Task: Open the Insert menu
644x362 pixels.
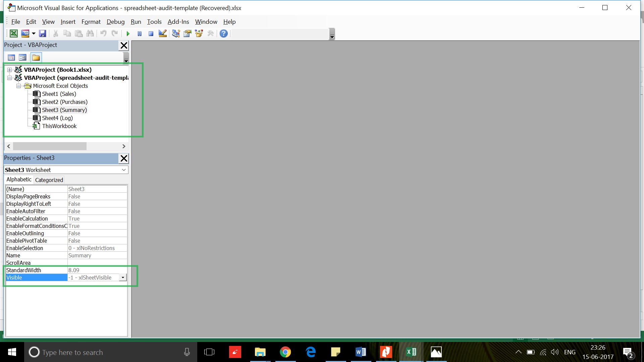Action: coord(68,22)
